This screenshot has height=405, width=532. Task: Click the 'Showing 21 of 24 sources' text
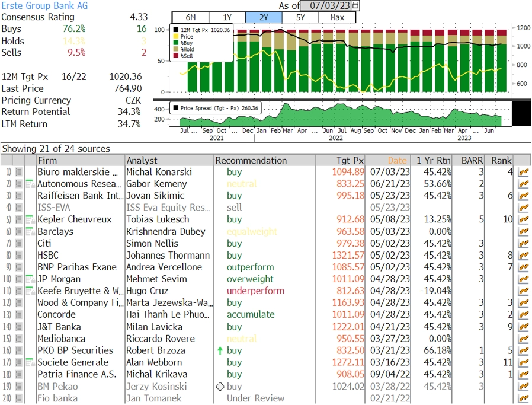[56, 149]
